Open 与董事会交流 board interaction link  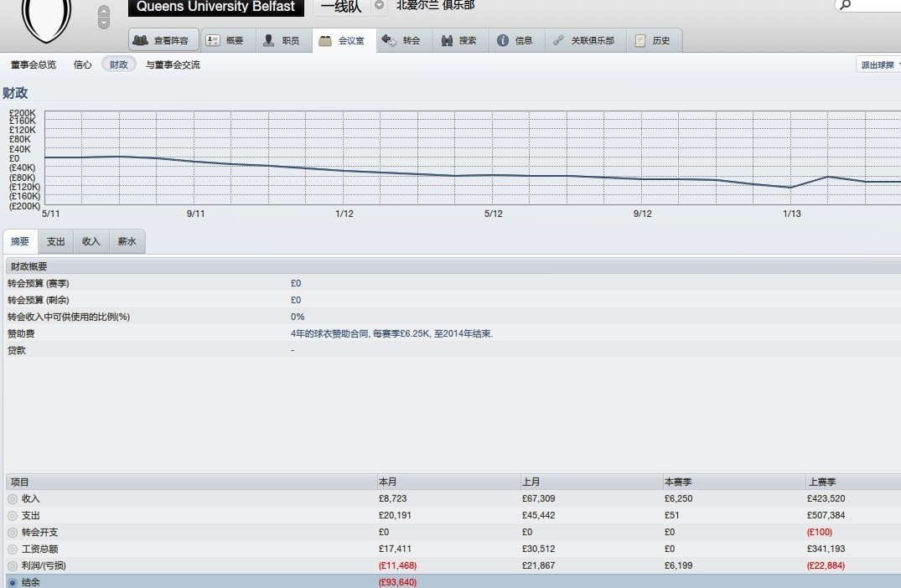point(173,64)
